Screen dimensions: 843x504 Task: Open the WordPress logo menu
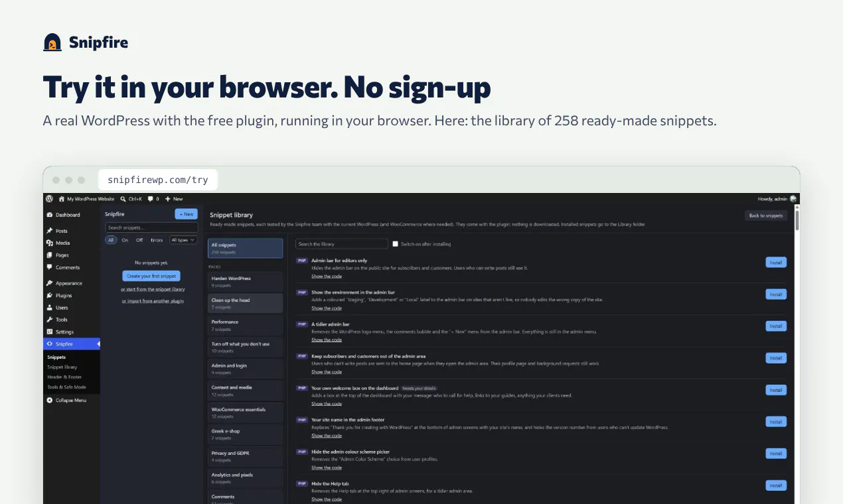click(x=49, y=199)
